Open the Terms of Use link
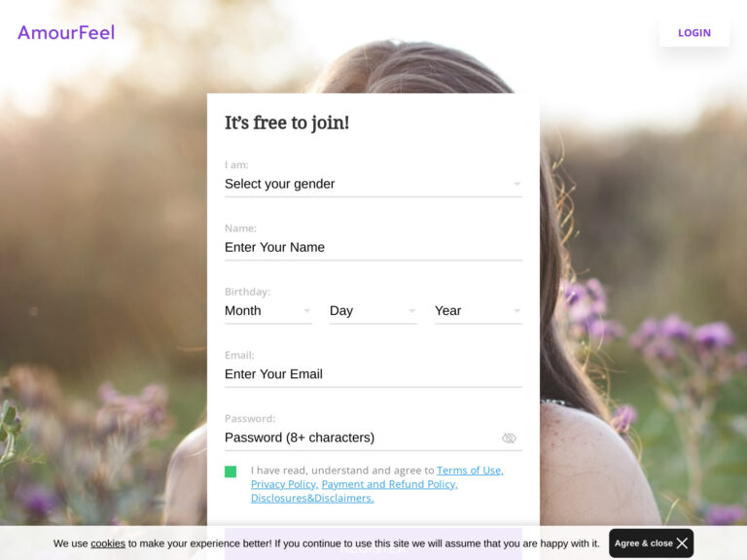747x560 pixels. point(470,471)
